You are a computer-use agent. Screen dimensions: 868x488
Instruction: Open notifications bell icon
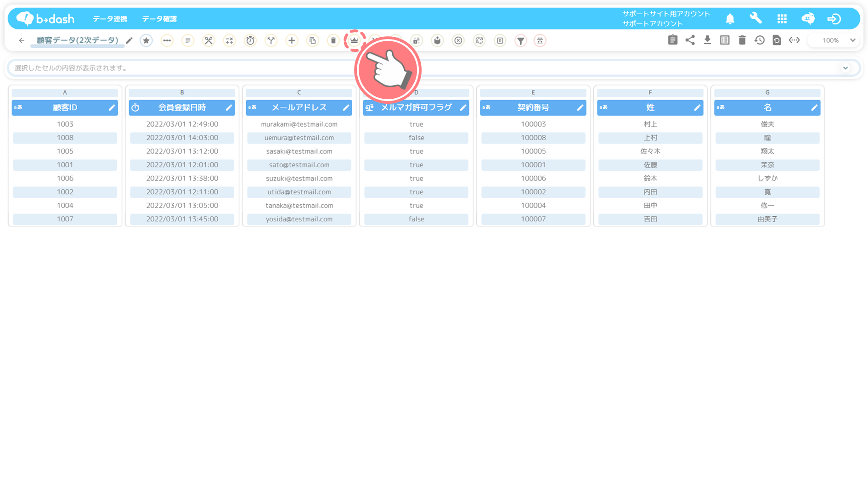(730, 19)
